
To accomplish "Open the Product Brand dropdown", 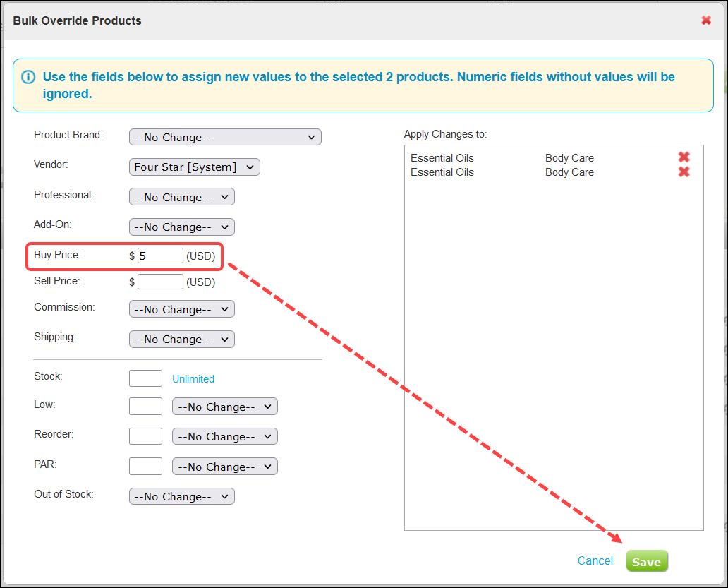I will 225,137.
